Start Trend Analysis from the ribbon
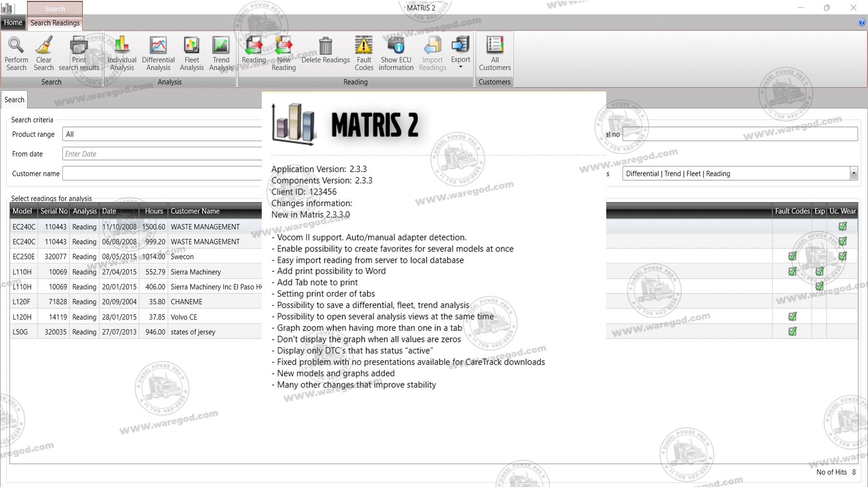The height and width of the screenshot is (488, 868). click(221, 46)
